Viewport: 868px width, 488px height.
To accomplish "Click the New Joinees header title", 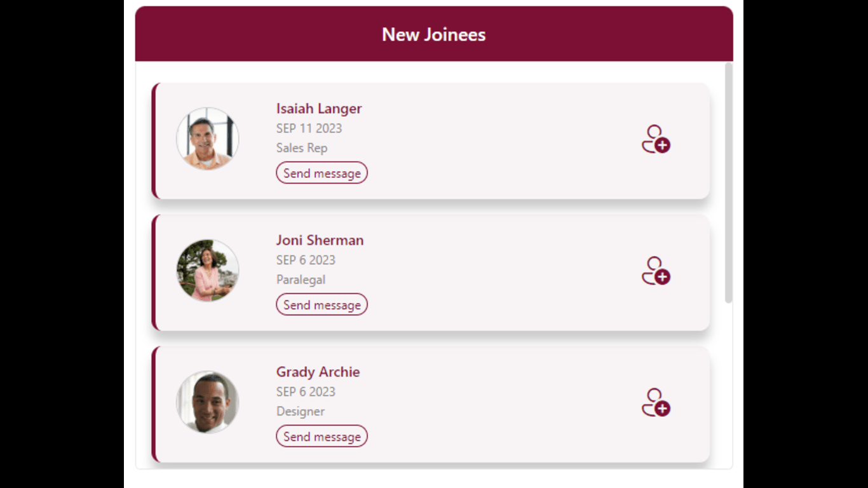I will pos(433,34).
